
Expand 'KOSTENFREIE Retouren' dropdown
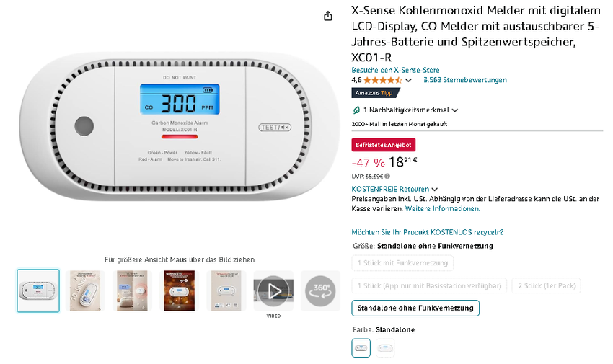coord(434,190)
